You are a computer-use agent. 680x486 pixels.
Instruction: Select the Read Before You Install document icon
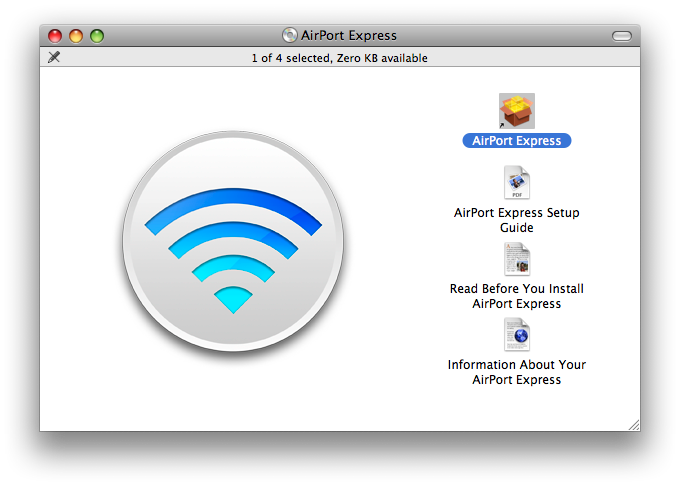[x=517, y=259]
